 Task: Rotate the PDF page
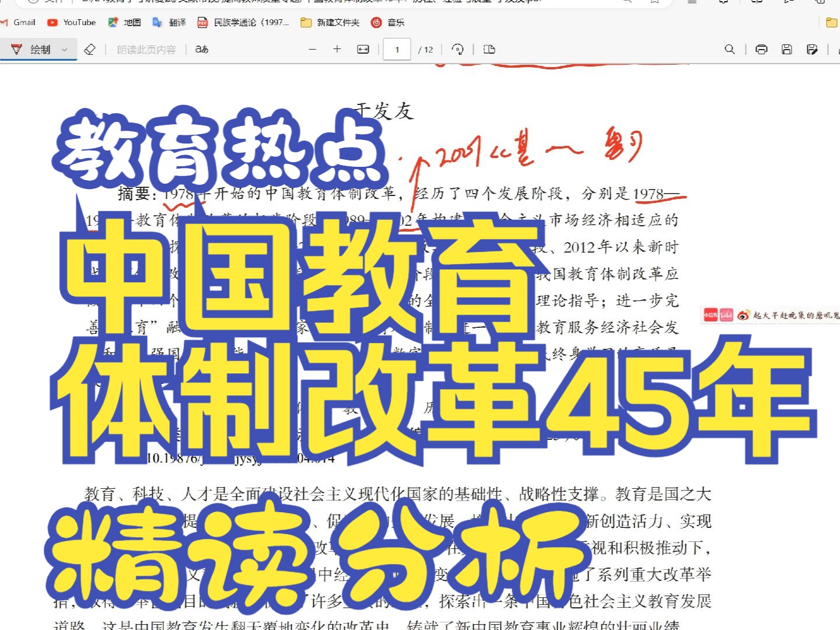458,50
